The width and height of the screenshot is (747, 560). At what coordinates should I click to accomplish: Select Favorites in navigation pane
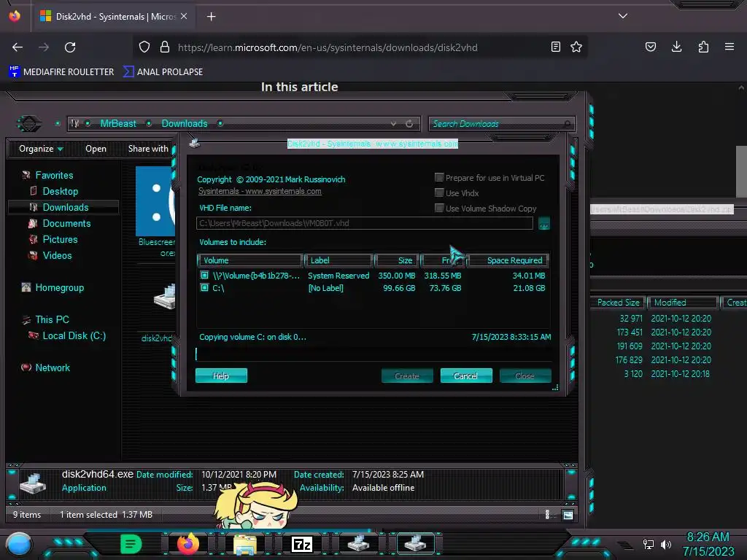54,175
